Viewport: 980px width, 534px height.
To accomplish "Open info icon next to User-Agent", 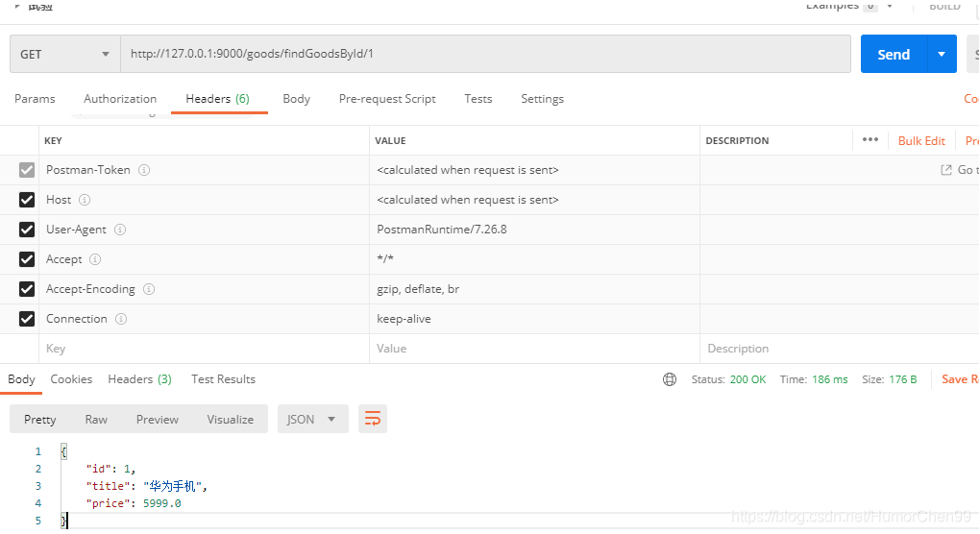I will tap(120, 230).
